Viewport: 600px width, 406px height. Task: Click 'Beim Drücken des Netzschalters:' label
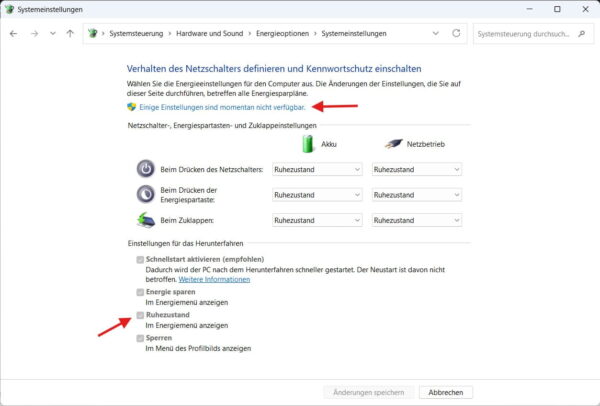[212, 170]
